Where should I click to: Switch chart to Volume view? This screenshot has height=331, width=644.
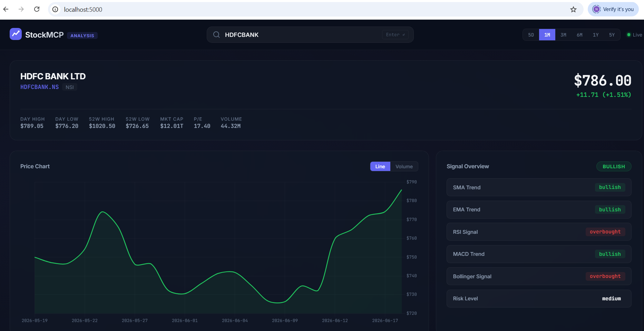(x=404, y=167)
